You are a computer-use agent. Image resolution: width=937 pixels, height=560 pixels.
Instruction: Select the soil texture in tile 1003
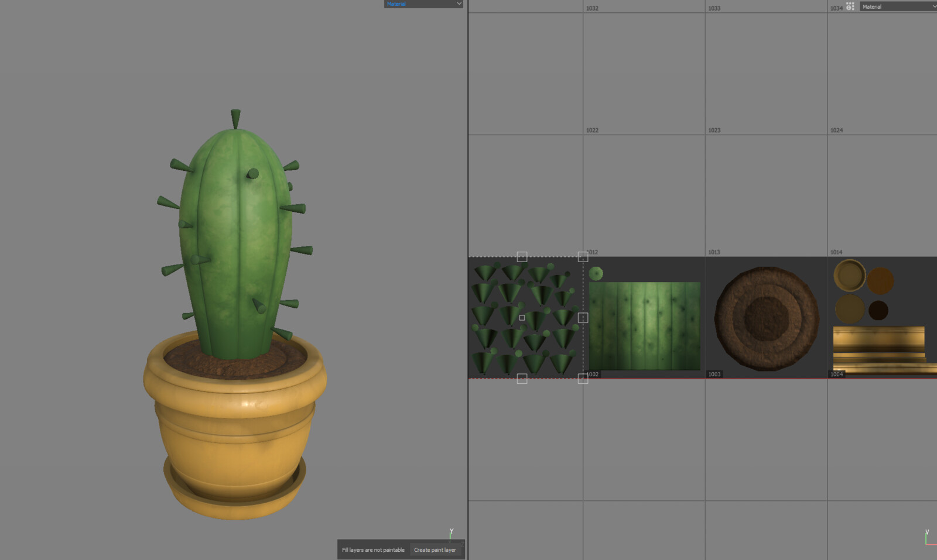[x=767, y=319]
